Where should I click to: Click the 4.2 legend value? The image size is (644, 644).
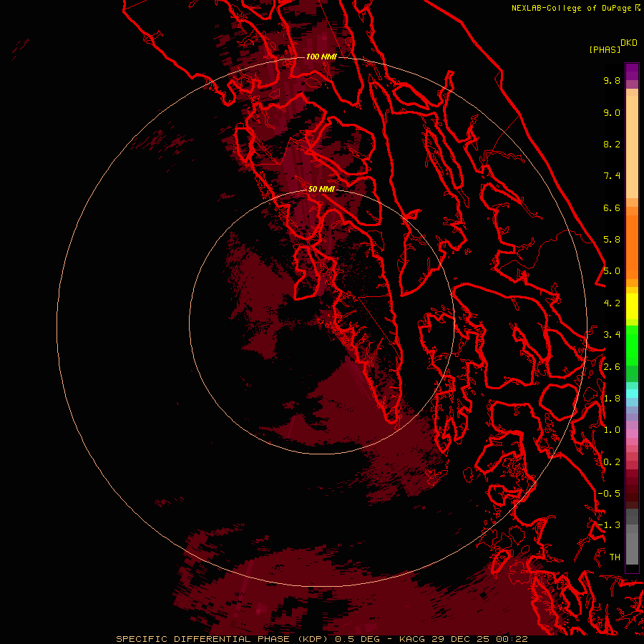pos(612,303)
